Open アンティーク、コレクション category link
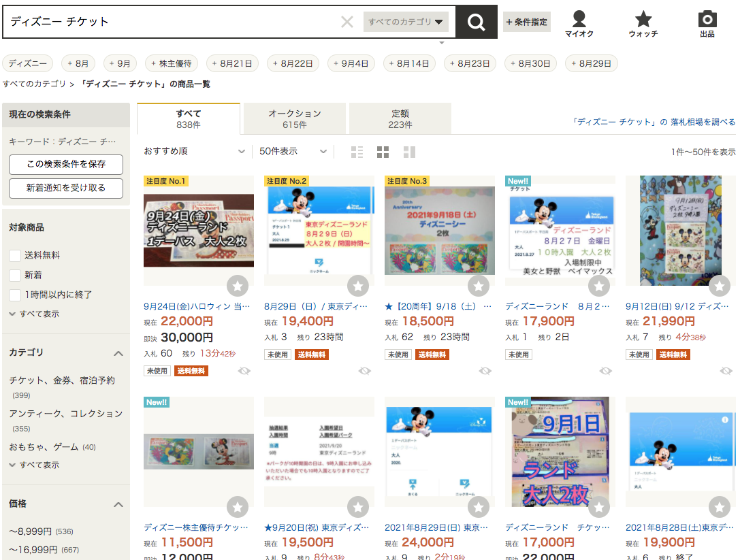 click(66, 413)
